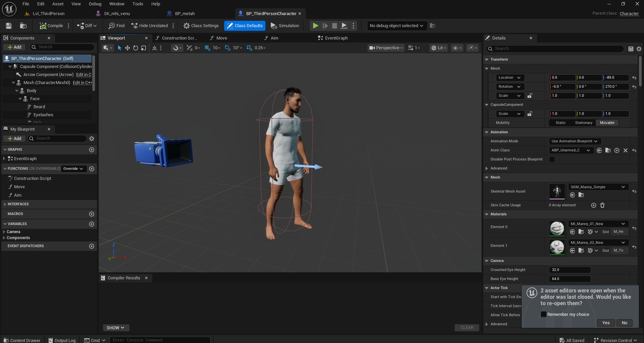Image resolution: width=644 pixels, height=343 pixels.
Task: Open the functions Override dropdown
Action: [x=73, y=169]
